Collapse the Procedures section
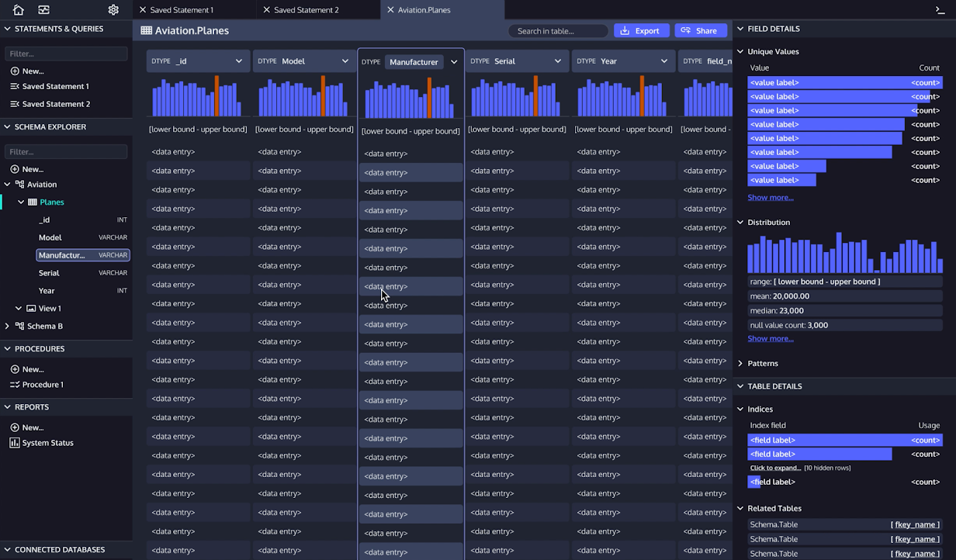 tap(8, 348)
